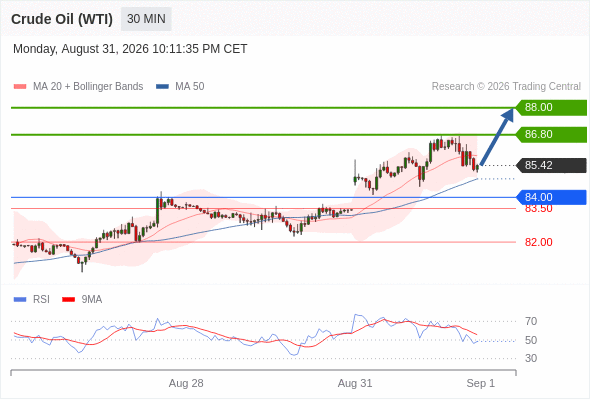
Task: Click the Crude Oil (WTI) title
Action: tap(62, 19)
